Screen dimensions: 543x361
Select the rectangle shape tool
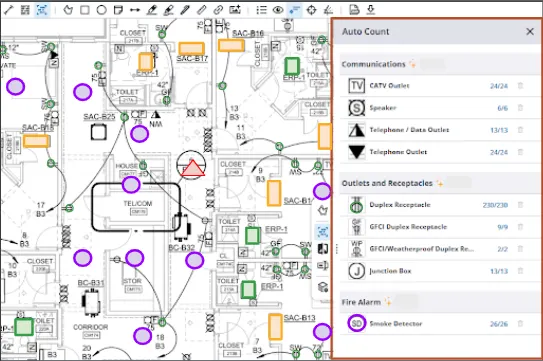tap(85, 10)
